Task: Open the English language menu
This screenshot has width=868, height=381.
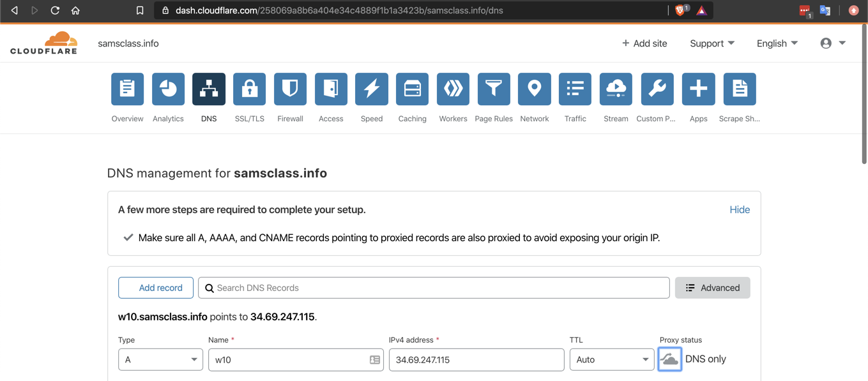Action: point(777,43)
